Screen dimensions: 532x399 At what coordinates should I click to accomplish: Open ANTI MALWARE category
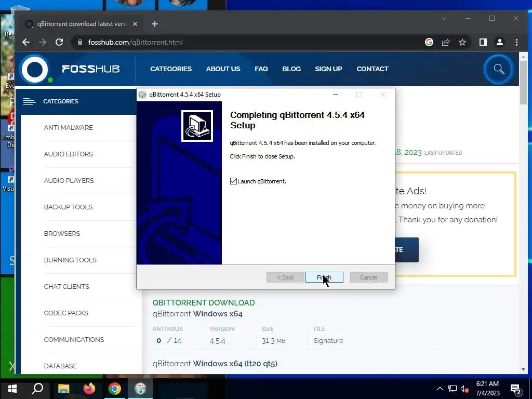point(68,128)
